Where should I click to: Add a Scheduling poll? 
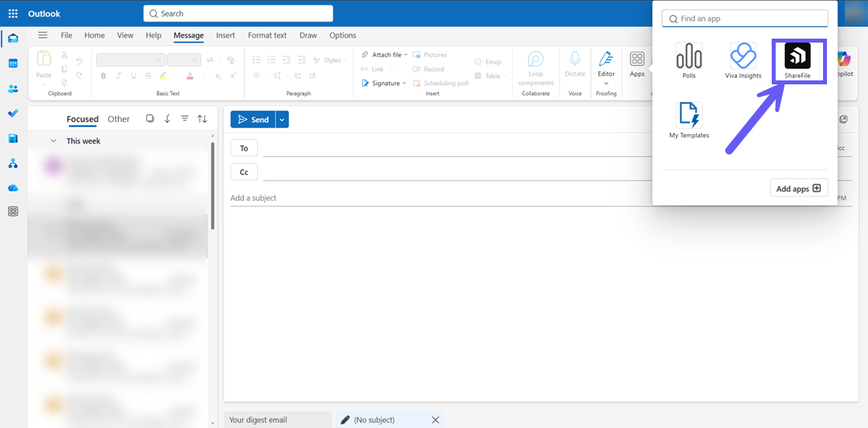tap(440, 83)
